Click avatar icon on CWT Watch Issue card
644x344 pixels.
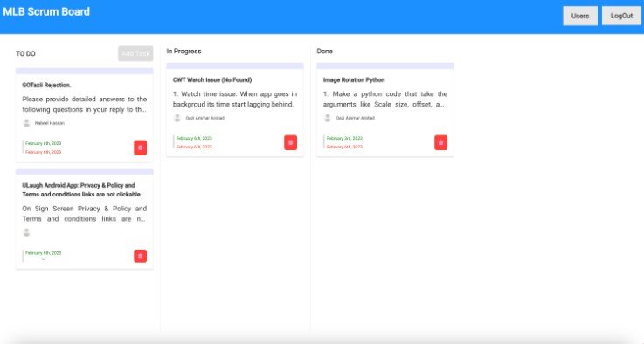(177, 118)
